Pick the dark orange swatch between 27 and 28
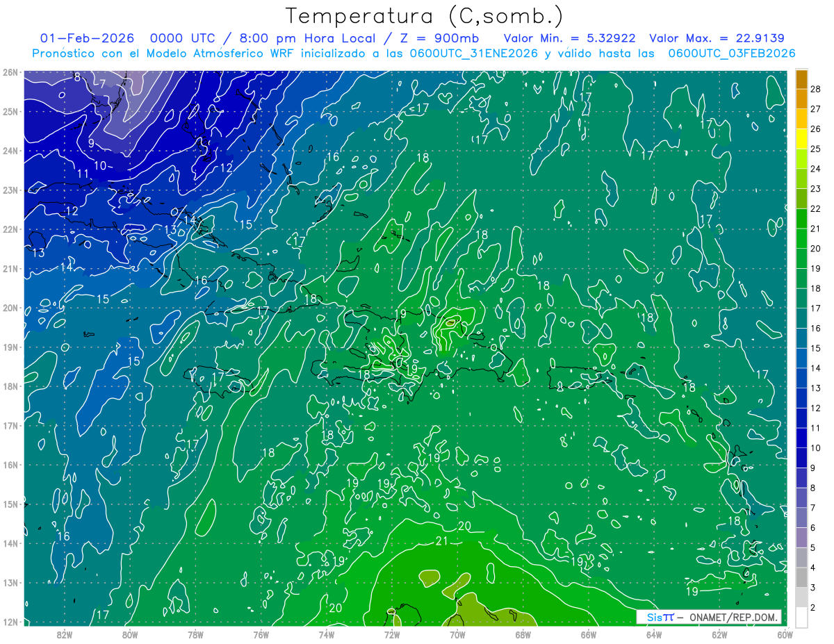Image resolution: width=834 pixels, height=644 pixels. (801, 99)
